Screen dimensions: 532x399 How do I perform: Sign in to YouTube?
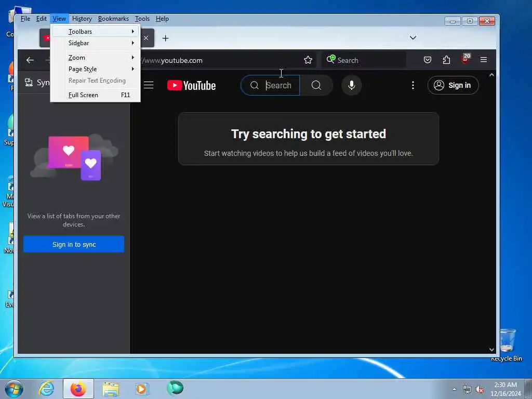tap(453, 85)
